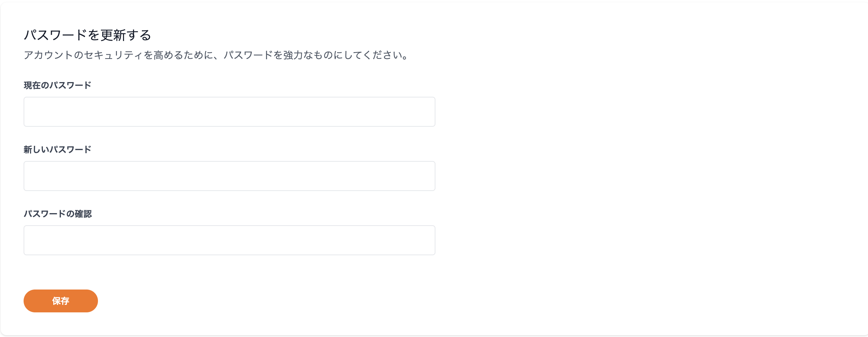Focus the 新しいパスワード text box
This screenshot has height=337, width=868.
click(229, 176)
